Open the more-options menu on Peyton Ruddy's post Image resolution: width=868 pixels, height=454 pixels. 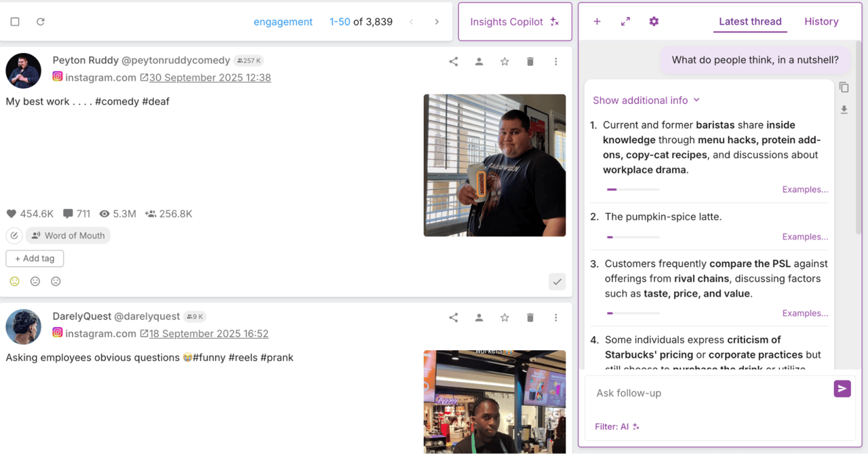pos(555,61)
